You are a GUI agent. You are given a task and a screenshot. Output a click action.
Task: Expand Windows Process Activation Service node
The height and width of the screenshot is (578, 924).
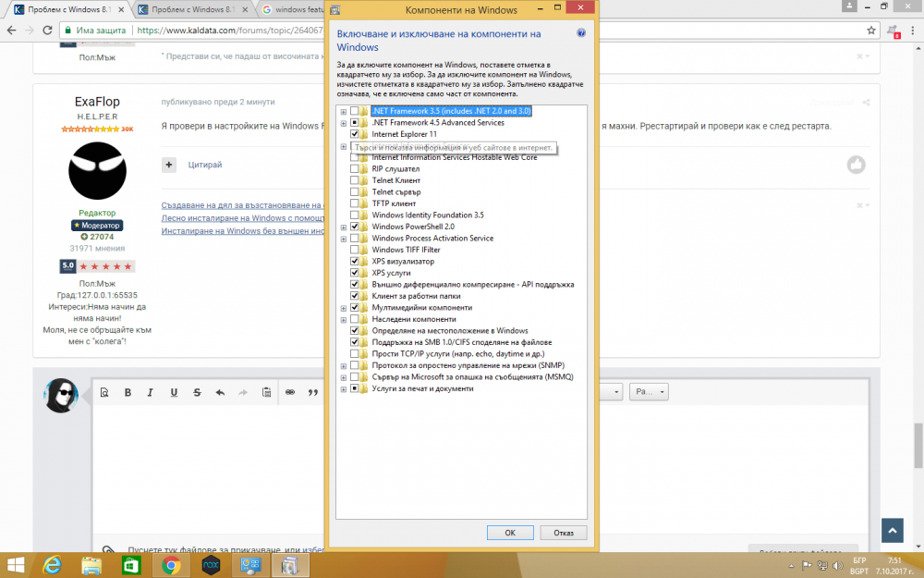click(344, 239)
